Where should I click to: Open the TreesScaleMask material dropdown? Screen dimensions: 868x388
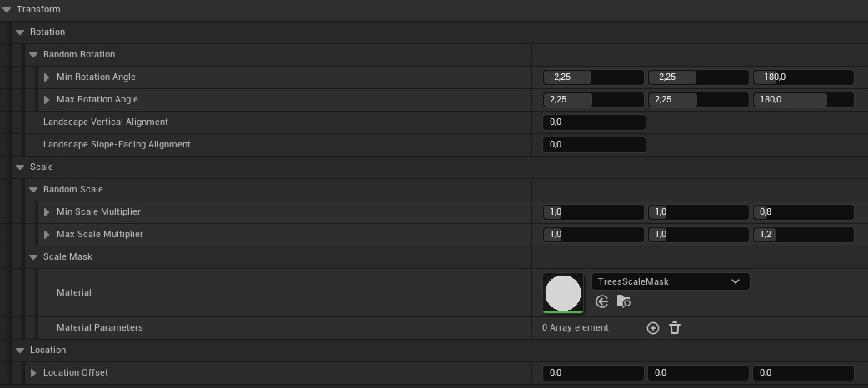(x=671, y=281)
